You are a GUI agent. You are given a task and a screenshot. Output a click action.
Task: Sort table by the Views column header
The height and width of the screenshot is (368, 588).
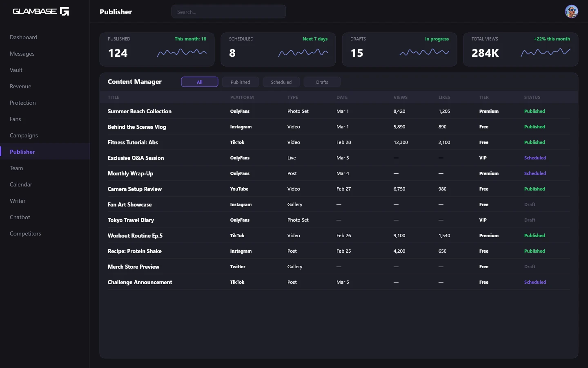400,97
